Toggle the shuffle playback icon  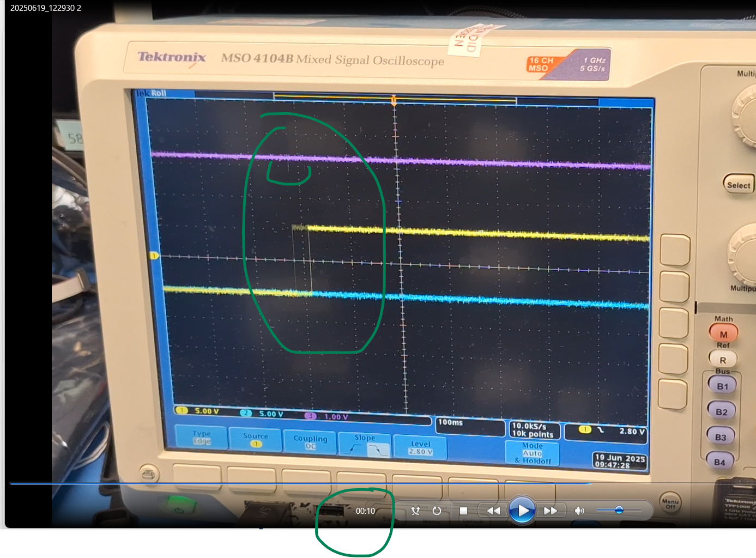pyautogui.click(x=415, y=511)
